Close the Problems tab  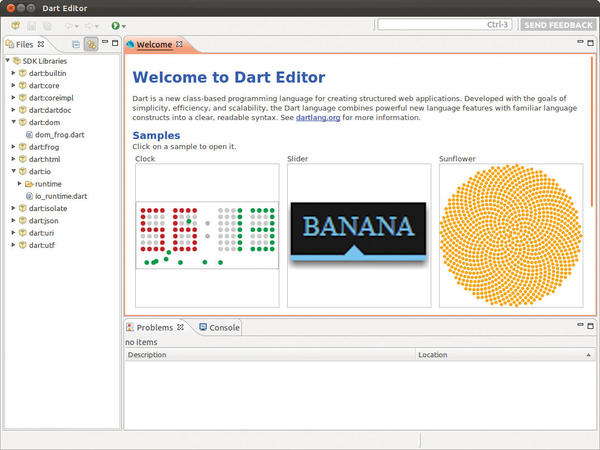[x=181, y=327]
